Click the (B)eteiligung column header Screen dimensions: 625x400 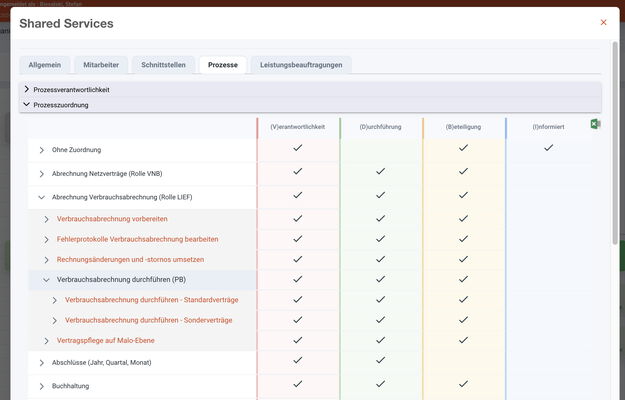pos(463,127)
